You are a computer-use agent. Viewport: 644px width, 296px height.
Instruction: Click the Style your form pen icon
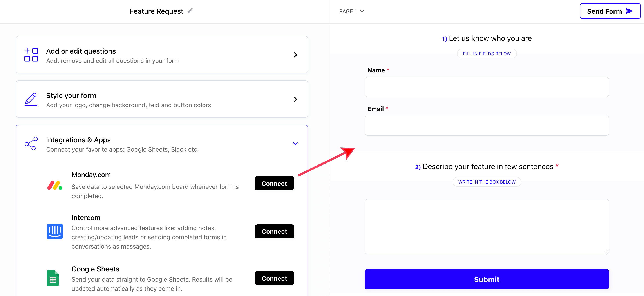(31, 99)
